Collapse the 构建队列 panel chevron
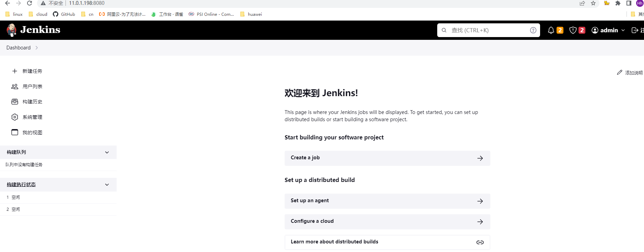Screen dimensions: 644x252 click(107, 152)
